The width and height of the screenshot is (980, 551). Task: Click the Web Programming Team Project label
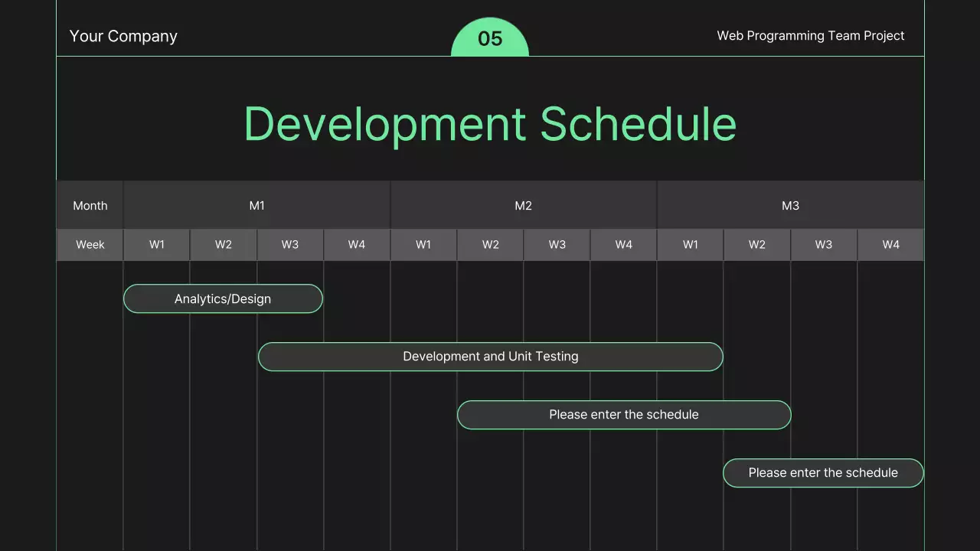point(810,36)
